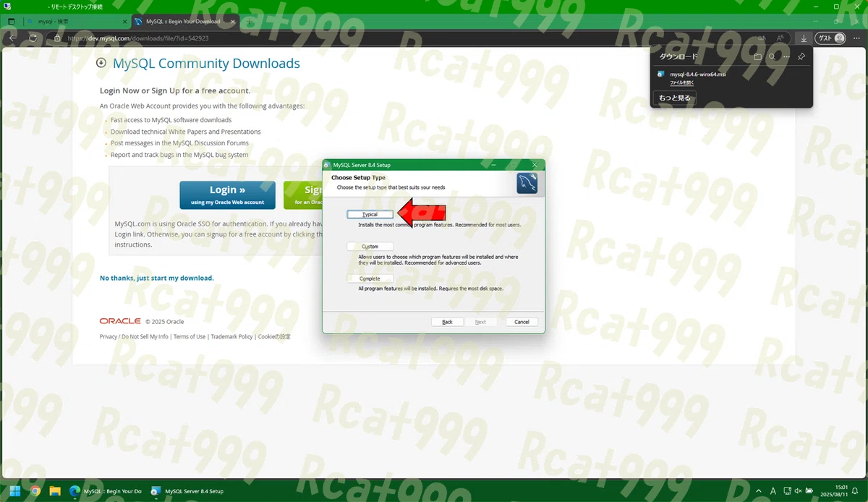The height and width of the screenshot is (502, 868).
Task: Open the downloads folder icon in Downloads panel
Action: [x=757, y=56]
